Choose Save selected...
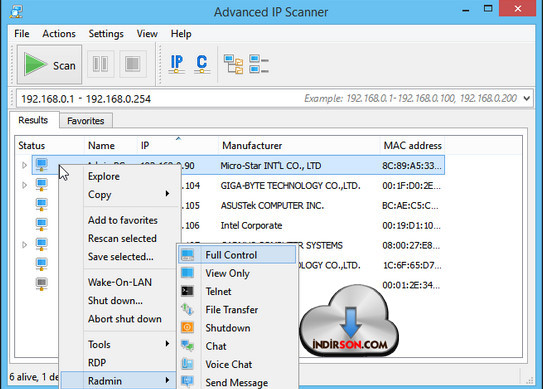543x389 pixels. pos(121,257)
